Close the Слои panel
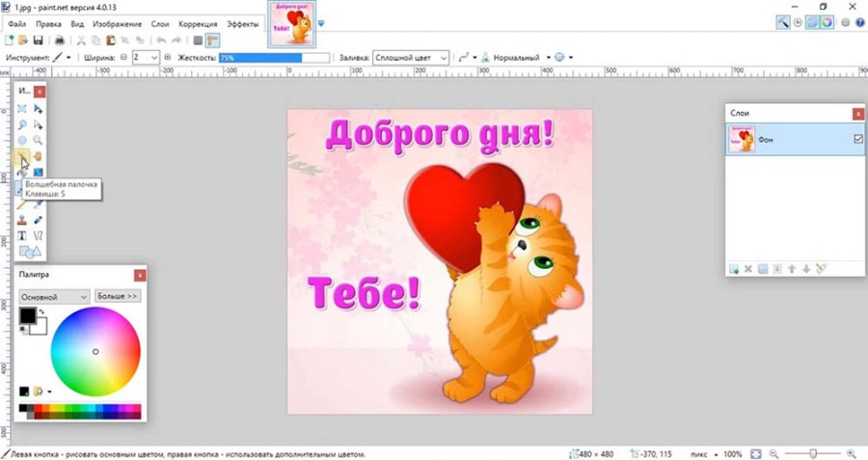Screen dimensions: 868x460 coord(857,114)
